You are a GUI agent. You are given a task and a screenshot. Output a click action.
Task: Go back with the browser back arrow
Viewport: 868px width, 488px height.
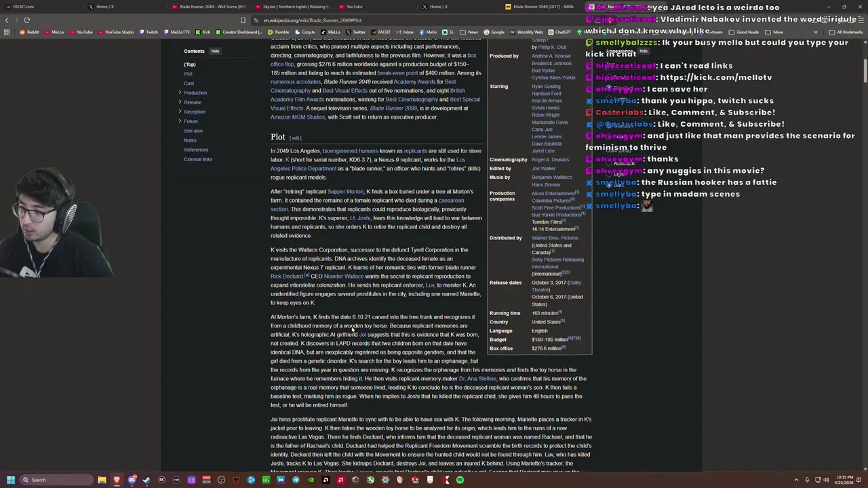7,20
